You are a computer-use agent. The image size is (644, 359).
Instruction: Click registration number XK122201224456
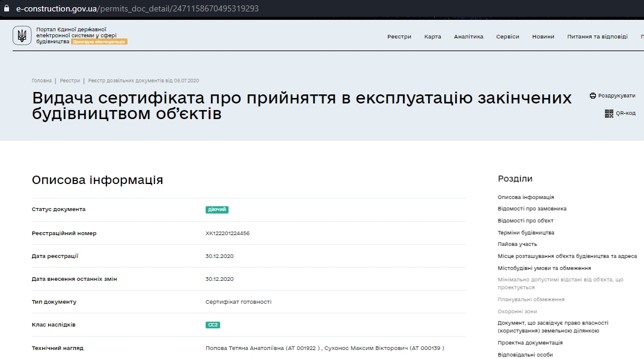point(227,233)
